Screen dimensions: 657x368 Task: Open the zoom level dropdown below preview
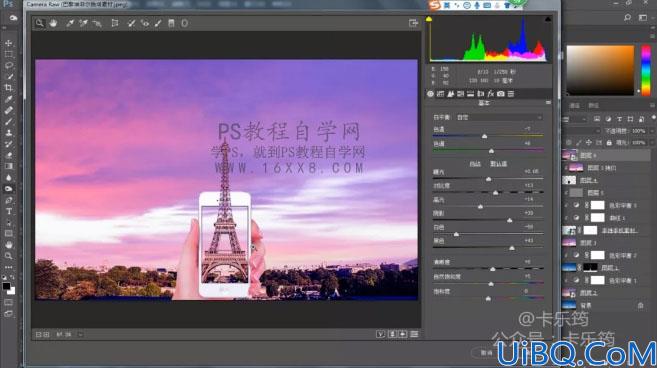(80, 334)
